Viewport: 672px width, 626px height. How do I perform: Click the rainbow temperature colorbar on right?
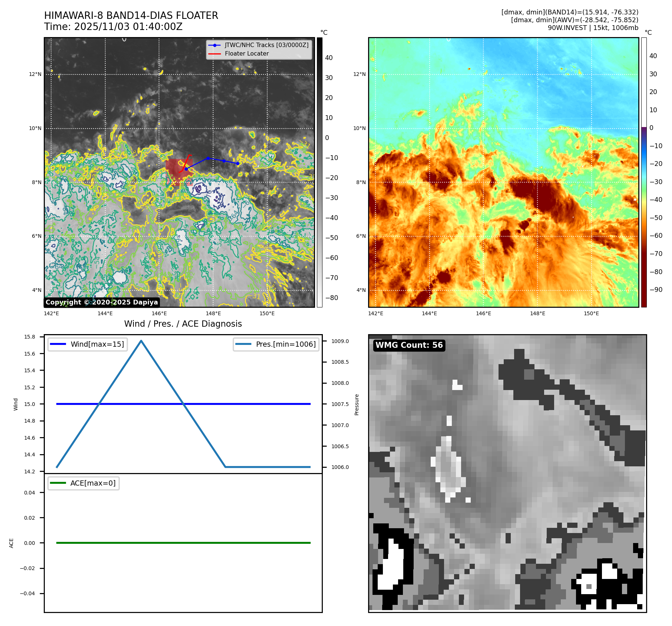(644, 172)
